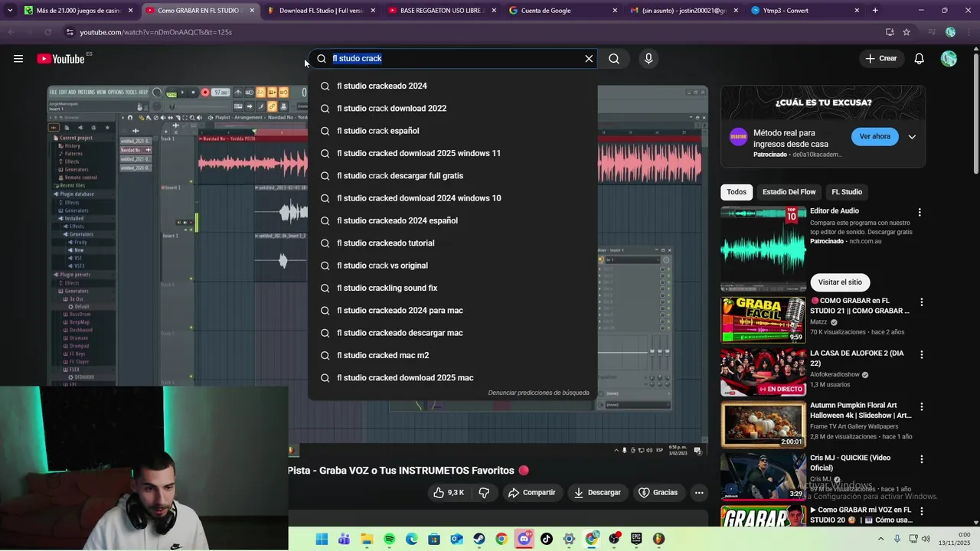980x551 pixels.
Task: Start voice search with microphone icon
Action: pyautogui.click(x=648, y=59)
